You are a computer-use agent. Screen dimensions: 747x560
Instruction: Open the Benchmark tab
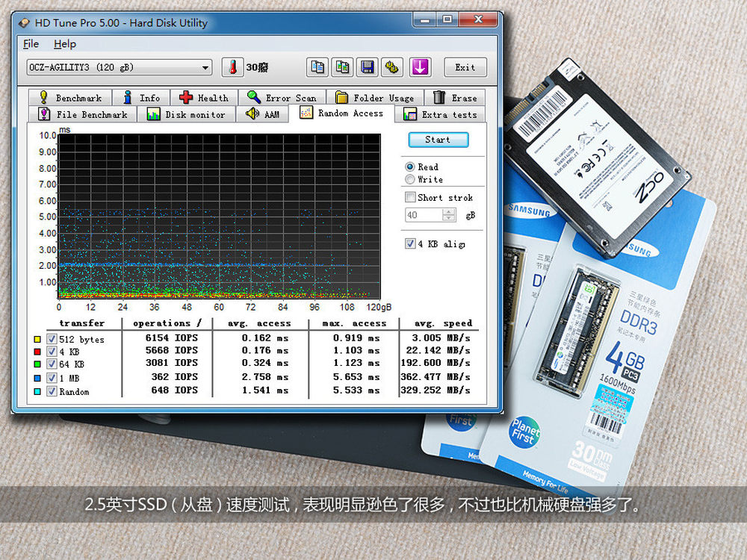pyautogui.click(x=70, y=98)
